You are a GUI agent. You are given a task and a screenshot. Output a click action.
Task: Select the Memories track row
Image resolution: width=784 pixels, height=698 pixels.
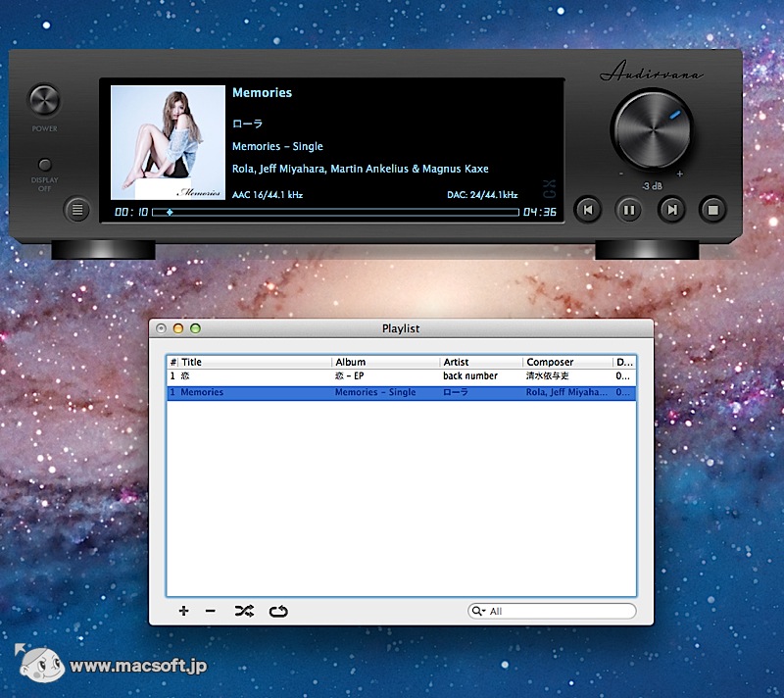click(402, 392)
